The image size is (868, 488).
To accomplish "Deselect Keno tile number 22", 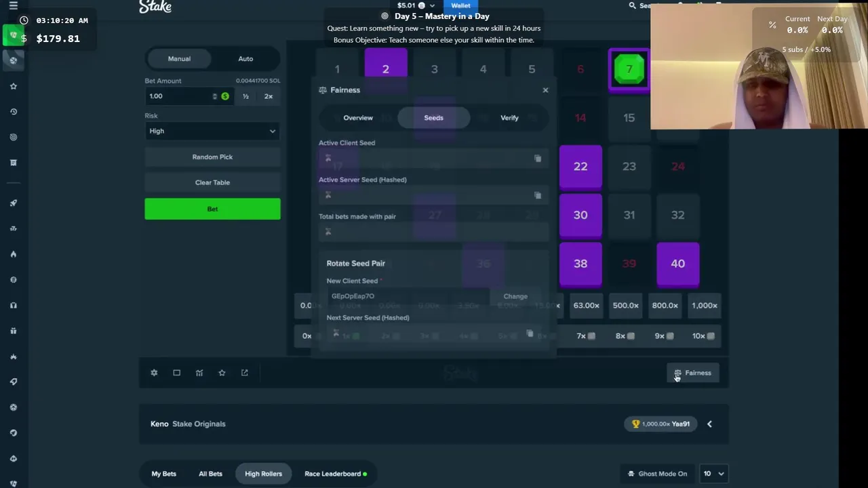I will click(x=580, y=167).
